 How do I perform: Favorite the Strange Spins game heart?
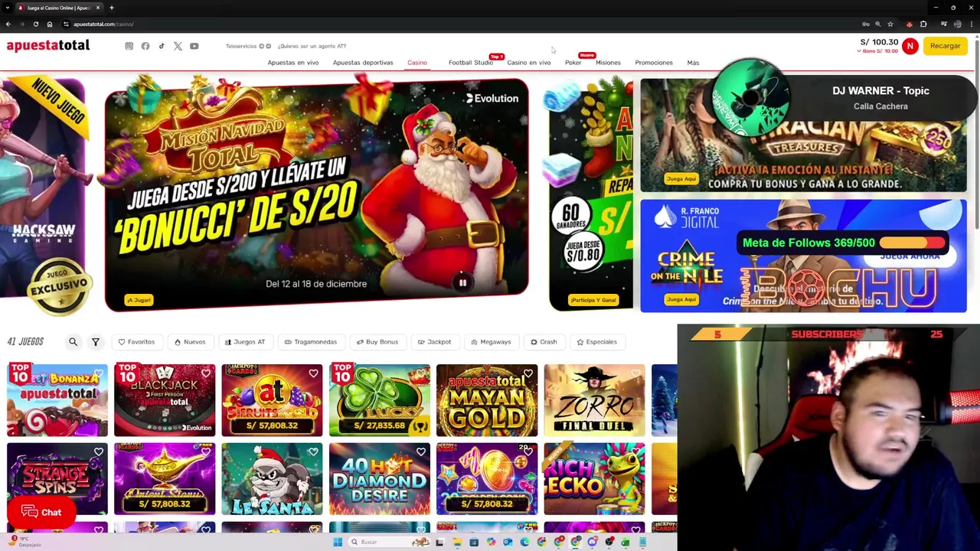pos(99,452)
